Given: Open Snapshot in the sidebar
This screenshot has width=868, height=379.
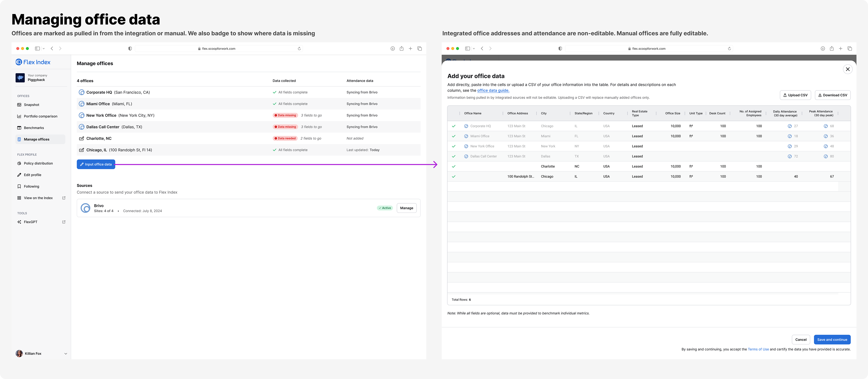Looking at the screenshot, I should click(x=31, y=105).
